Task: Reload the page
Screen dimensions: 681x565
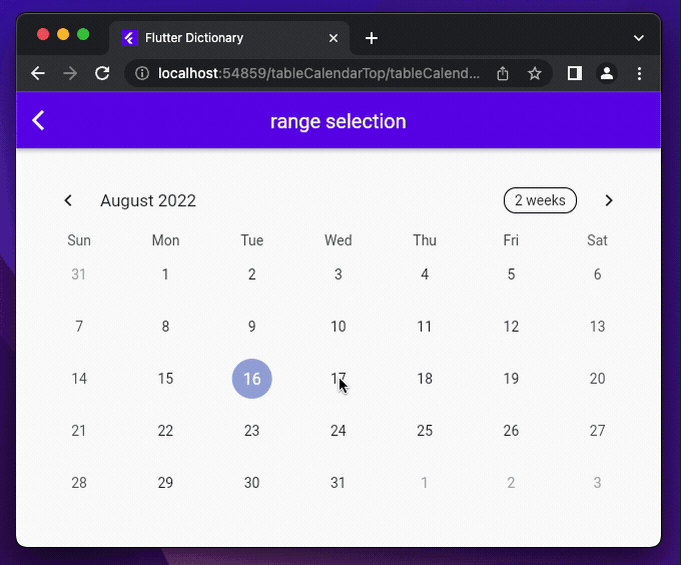Action: coord(102,73)
